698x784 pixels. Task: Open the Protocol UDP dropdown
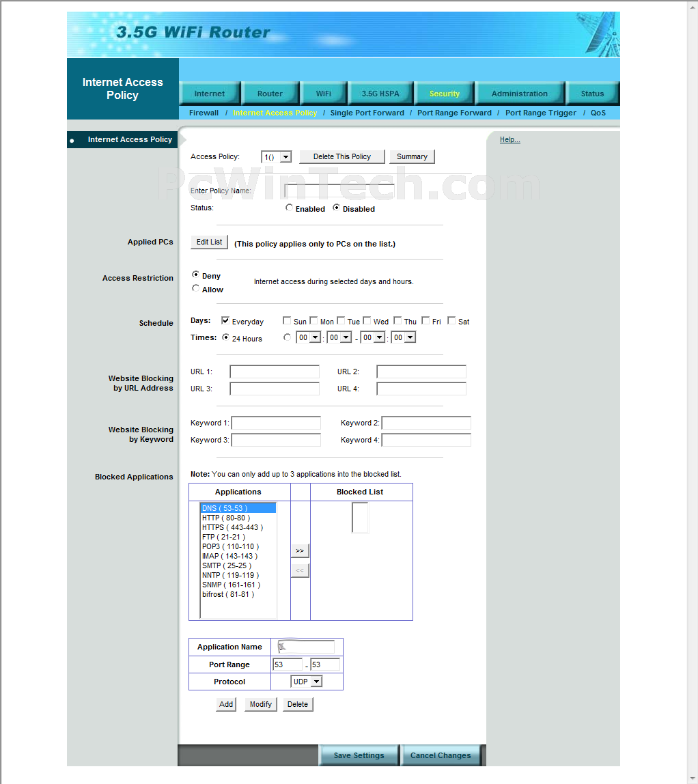[x=307, y=682]
